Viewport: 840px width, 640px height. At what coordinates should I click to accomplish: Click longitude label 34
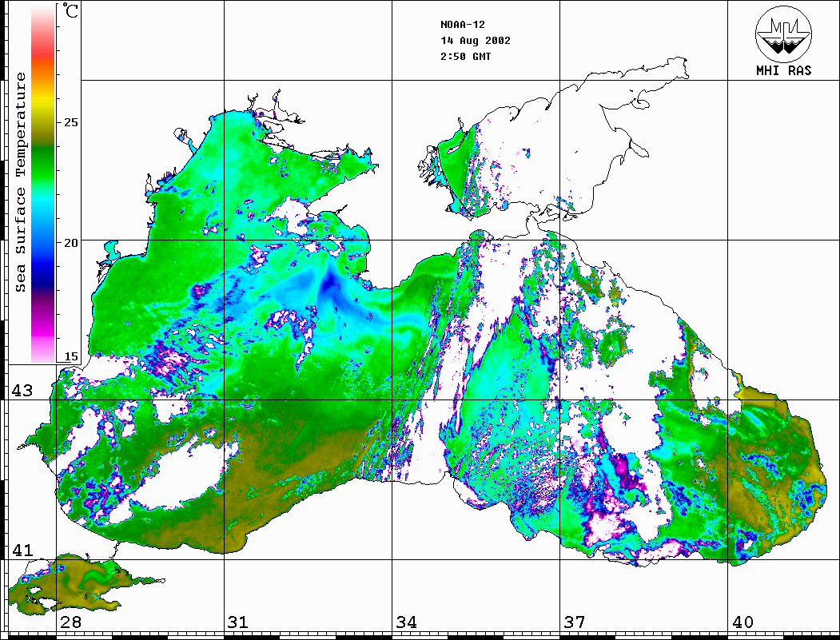[406, 622]
